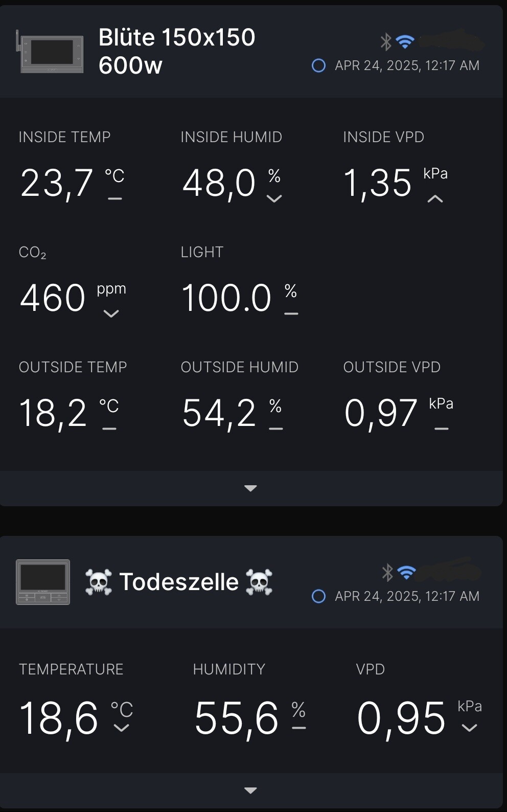Open the Todeszelle device title
Viewport: 507px width, 812px height.
[179, 582]
